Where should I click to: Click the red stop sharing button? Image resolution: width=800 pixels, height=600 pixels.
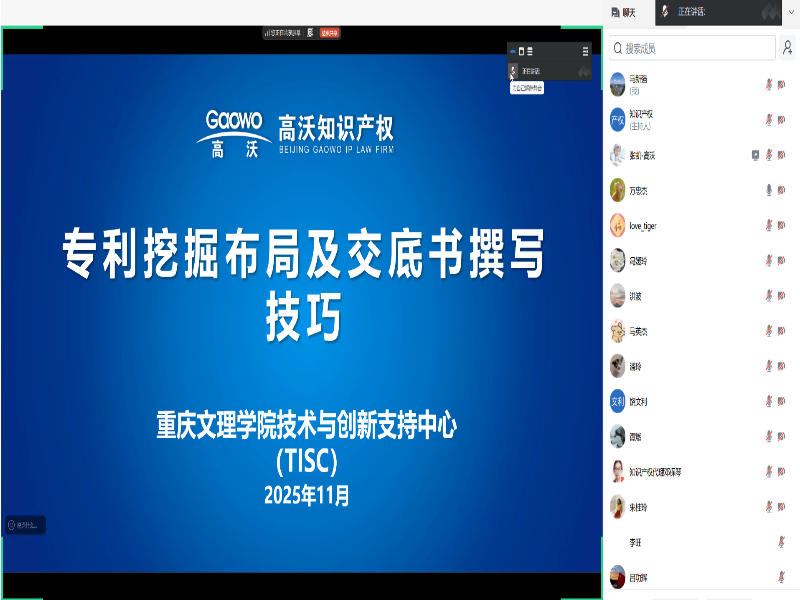point(329,33)
